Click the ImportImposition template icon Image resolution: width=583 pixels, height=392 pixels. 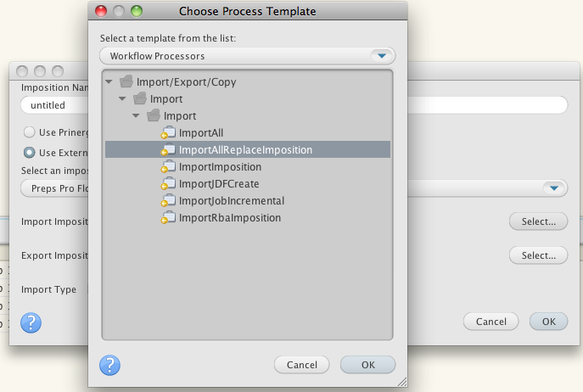point(168,166)
